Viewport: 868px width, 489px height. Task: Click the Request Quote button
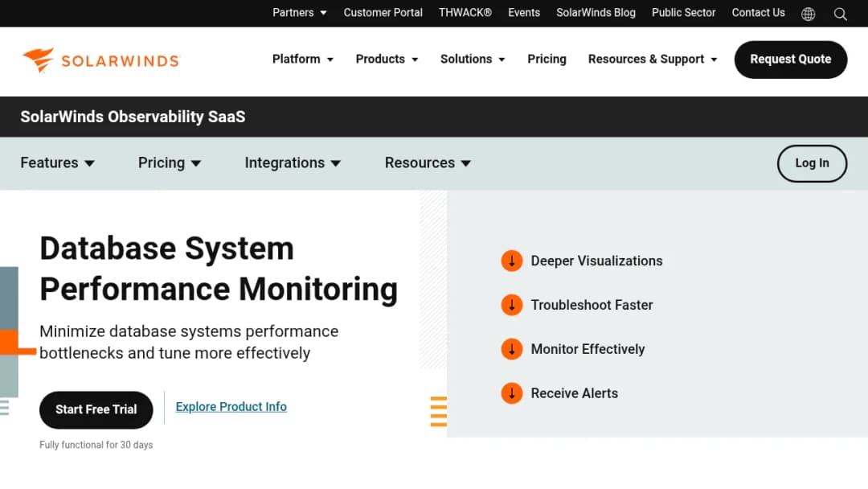click(791, 60)
